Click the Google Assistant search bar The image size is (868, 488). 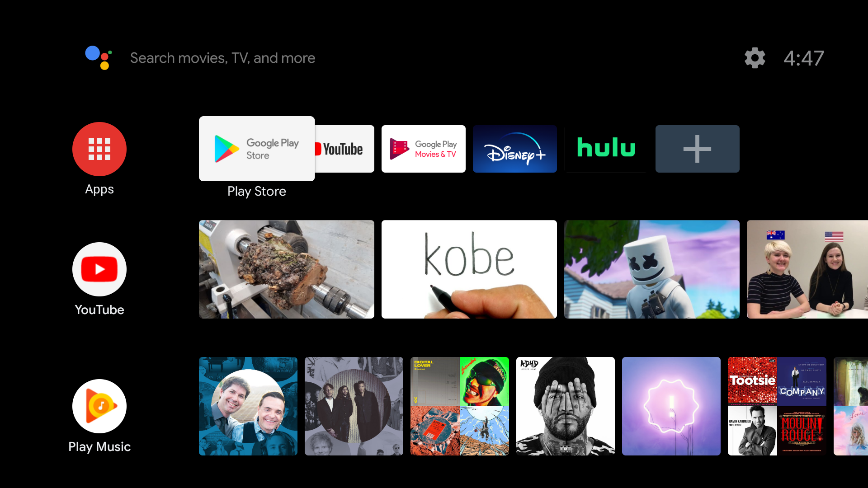coord(224,58)
